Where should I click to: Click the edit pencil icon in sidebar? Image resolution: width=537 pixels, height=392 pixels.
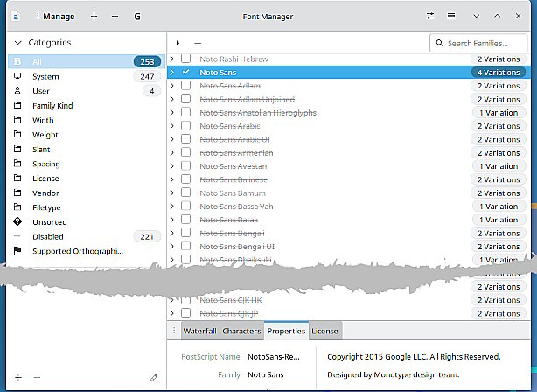(154, 377)
